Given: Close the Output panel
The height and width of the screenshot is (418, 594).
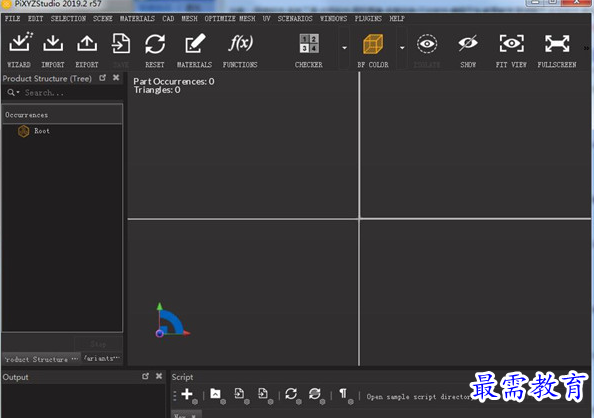Looking at the screenshot, I should 159,376.
